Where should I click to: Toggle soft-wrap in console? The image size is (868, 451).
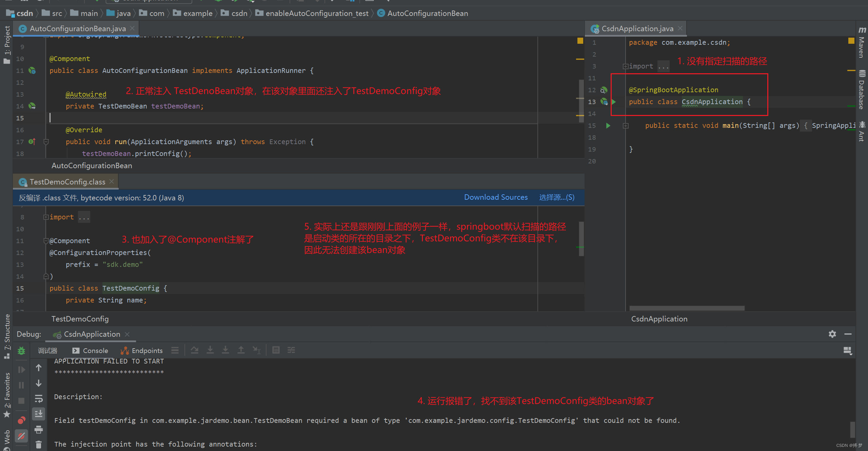tap(39, 399)
